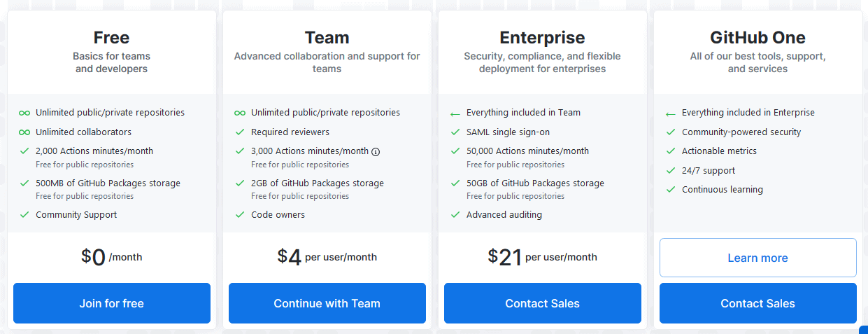
Task: Click the Required reviewers feature text
Action: point(290,132)
